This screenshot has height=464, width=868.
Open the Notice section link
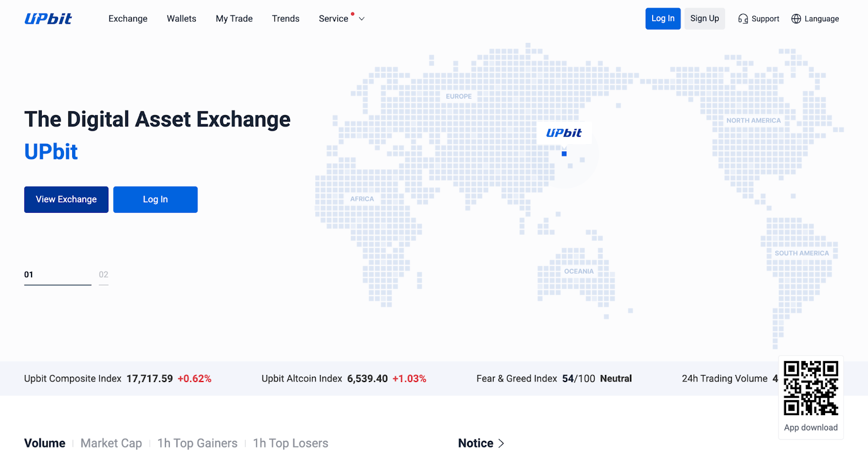476,443
